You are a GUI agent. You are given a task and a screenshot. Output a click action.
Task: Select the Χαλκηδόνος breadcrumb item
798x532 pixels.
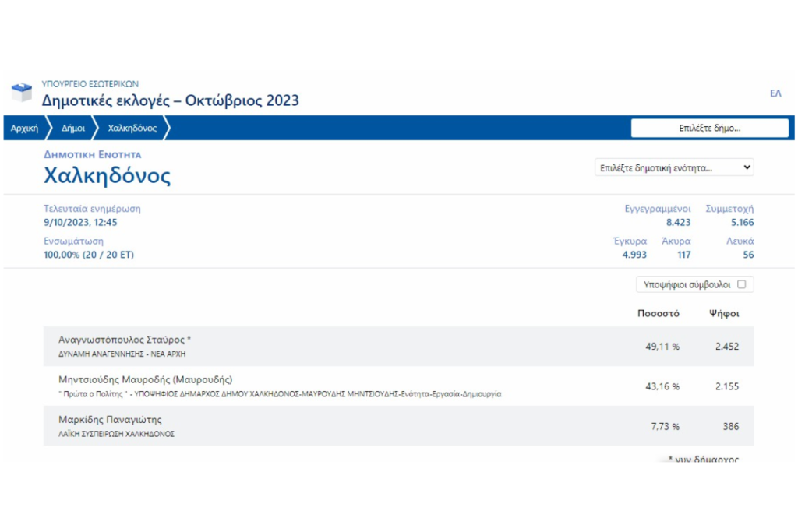click(x=132, y=129)
